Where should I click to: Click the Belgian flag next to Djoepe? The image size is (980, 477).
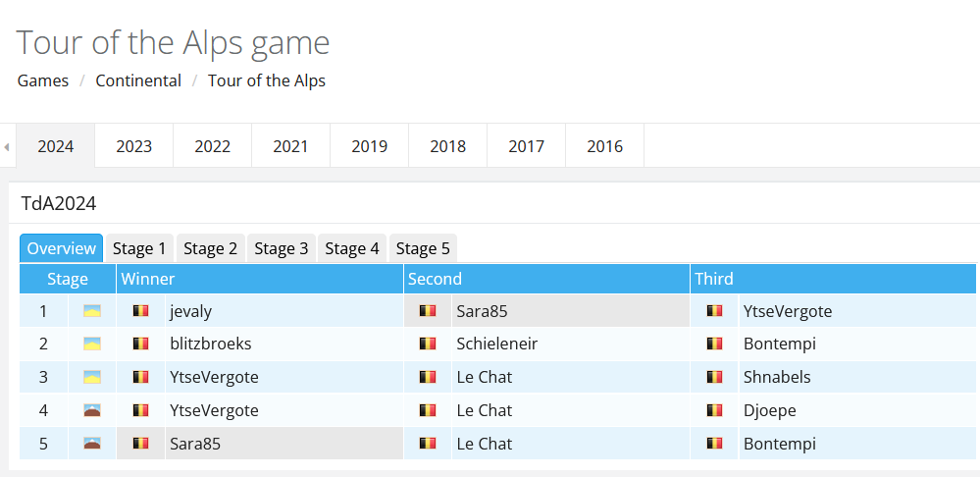coord(714,410)
